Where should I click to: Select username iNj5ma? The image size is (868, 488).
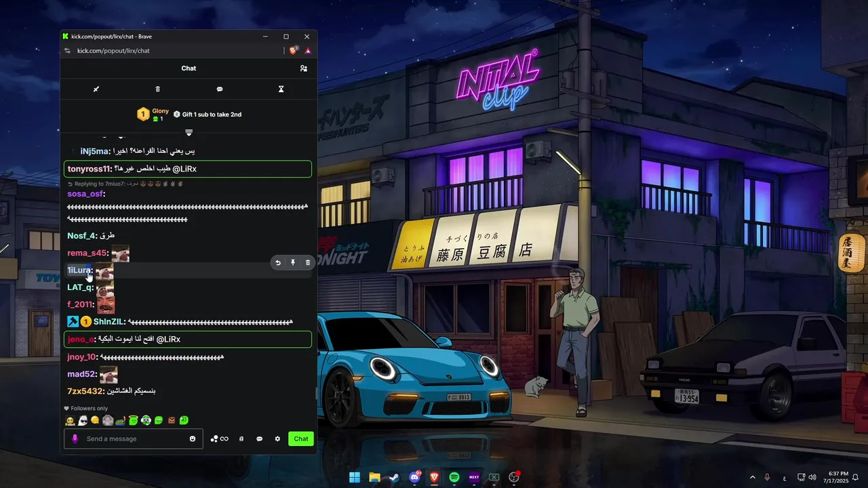95,151
